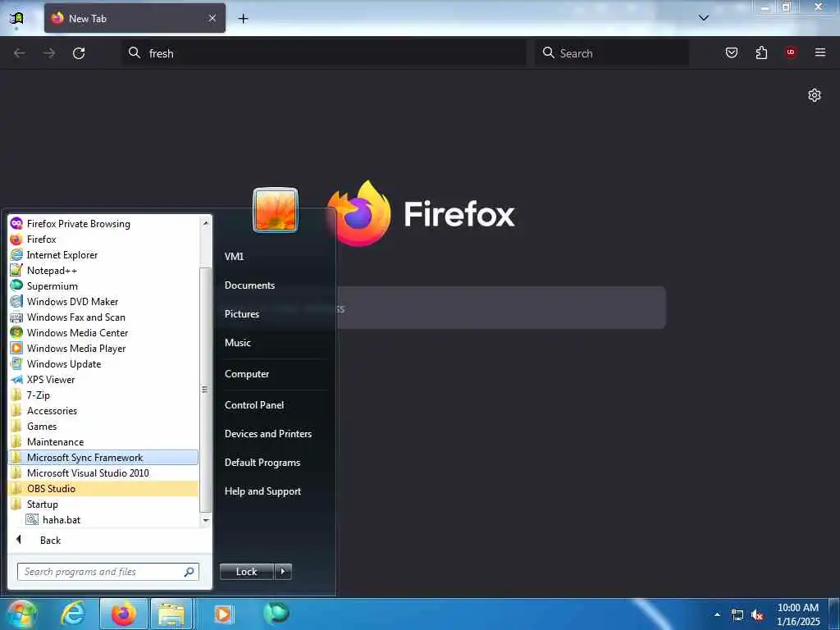Open the Firefox extensions puzzle icon
This screenshot has width=840, height=630.
pos(761,52)
